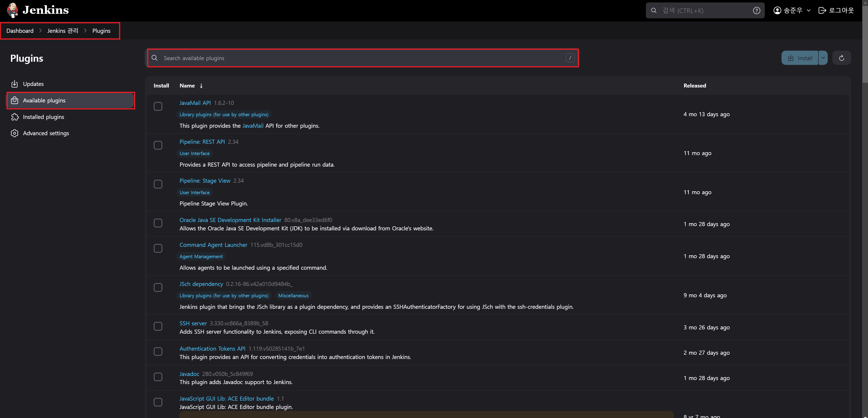Click the Jenkins butler logo icon
868x418 pixels.
(12, 10)
